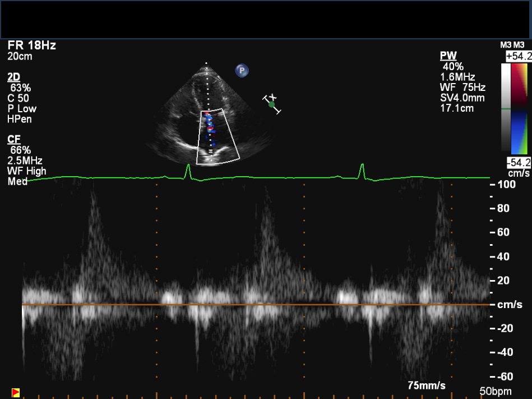Viewport: 532px width, 399px height.
Task: Click the grayscale intensity bar
Action: click(506, 108)
